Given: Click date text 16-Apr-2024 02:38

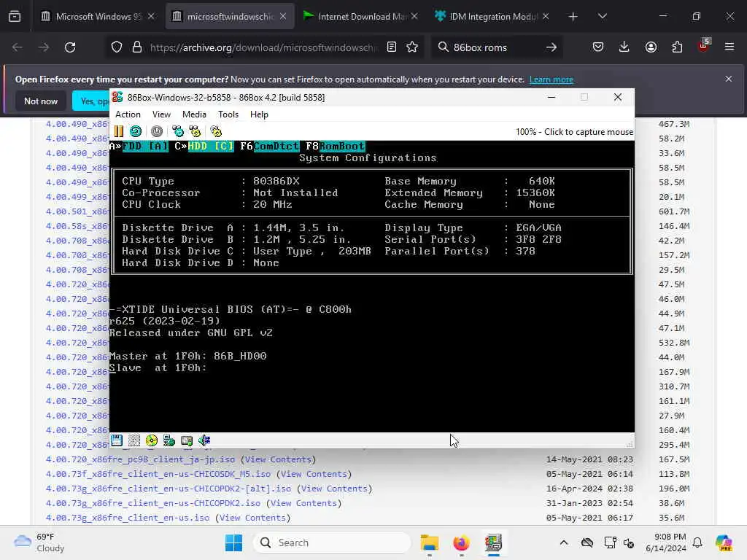Looking at the screenshot, I should [589, 489].
